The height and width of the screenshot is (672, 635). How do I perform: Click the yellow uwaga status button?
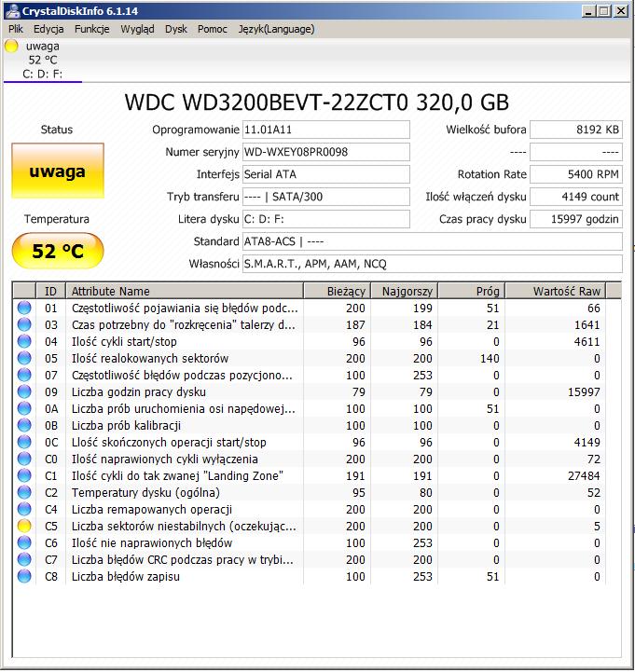pos(58,171)
